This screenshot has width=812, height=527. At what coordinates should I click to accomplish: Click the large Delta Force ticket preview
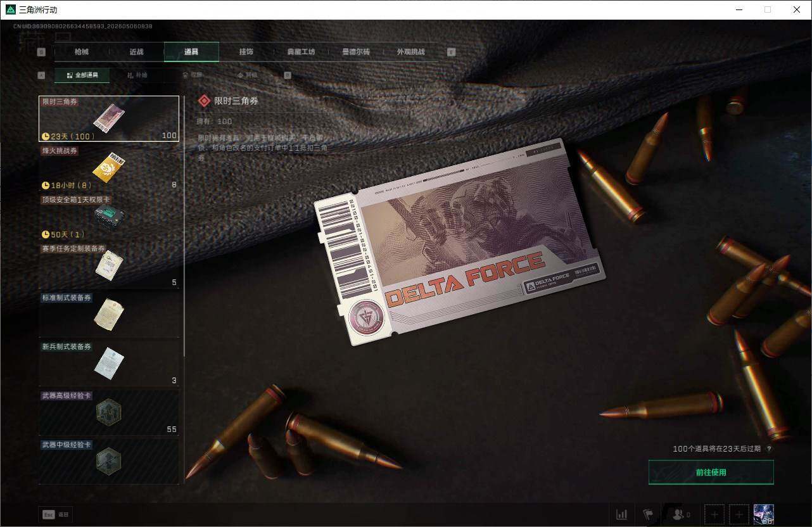coord(460,241)
